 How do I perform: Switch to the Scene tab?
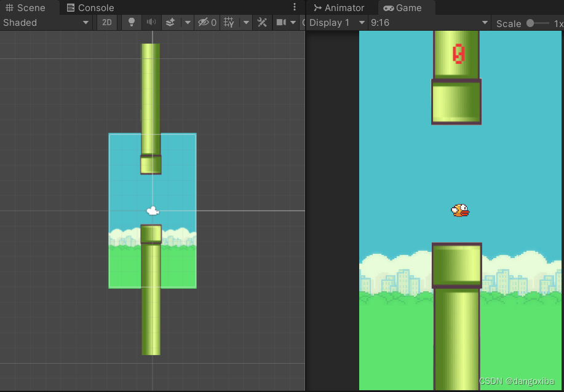[25, 7]
